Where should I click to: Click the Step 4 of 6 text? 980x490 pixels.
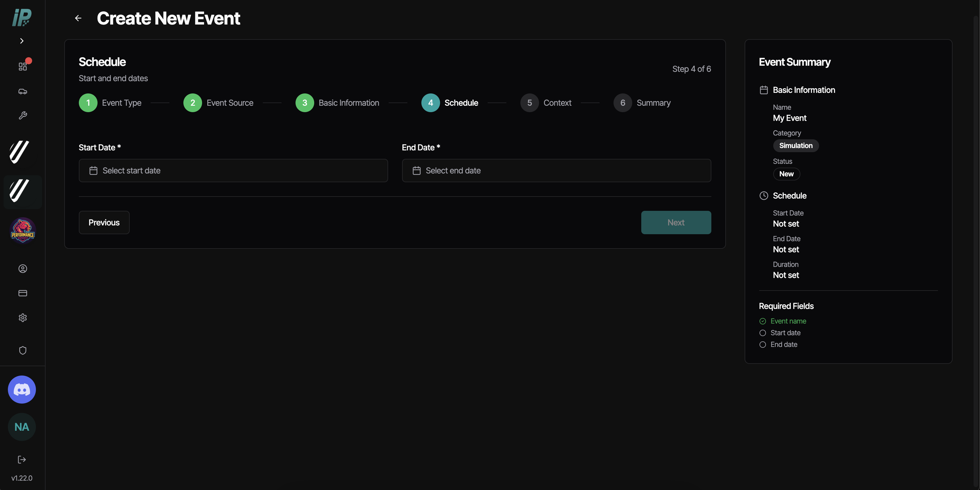(x=691, y=69)
